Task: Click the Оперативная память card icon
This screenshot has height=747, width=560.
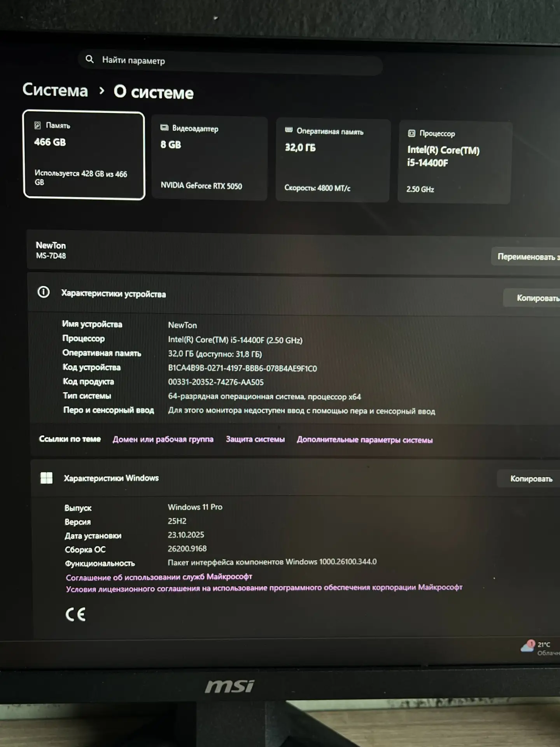Action: point(289,130)
